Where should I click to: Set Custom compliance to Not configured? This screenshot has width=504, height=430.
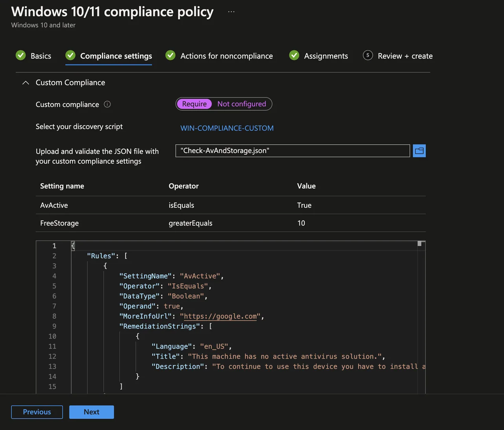242,104
